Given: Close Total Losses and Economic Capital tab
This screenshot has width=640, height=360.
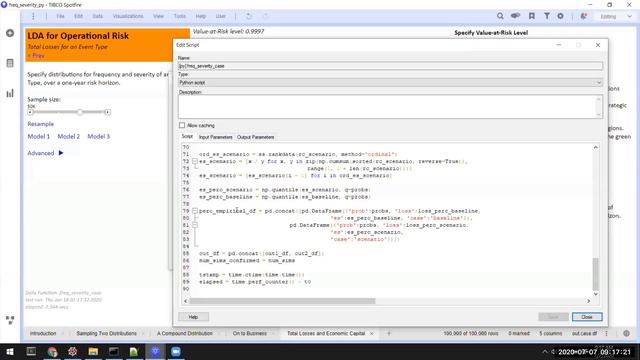Looking at the screenshot, I should [372, 333].
